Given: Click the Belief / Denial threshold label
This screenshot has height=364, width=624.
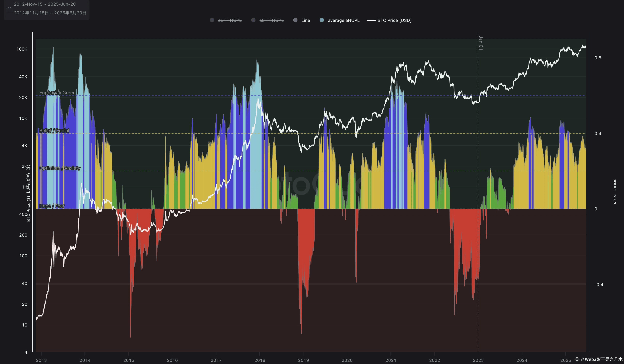Looking at the screenshot, I should (54, 130).
